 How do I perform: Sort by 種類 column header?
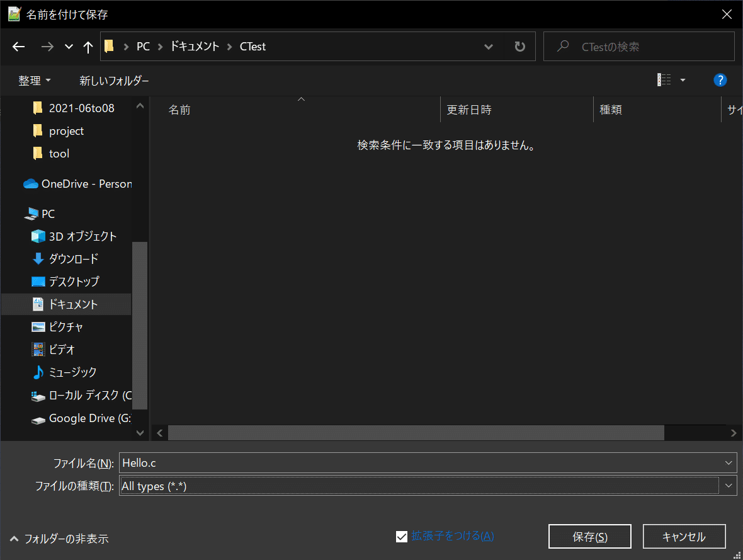[611, 110]
